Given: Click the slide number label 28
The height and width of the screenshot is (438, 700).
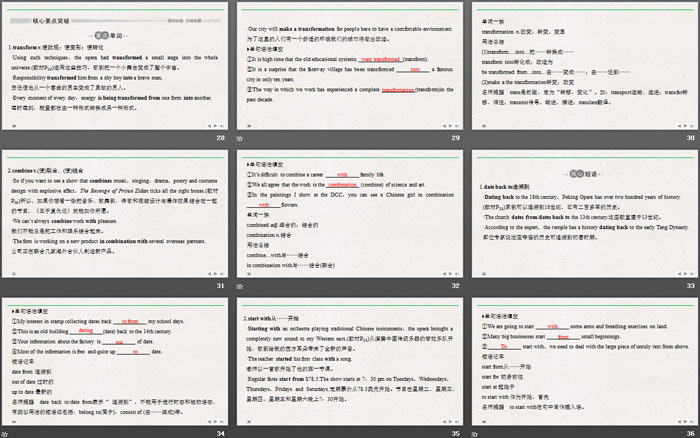Looking at the screenshot, I should coord(220,137).
